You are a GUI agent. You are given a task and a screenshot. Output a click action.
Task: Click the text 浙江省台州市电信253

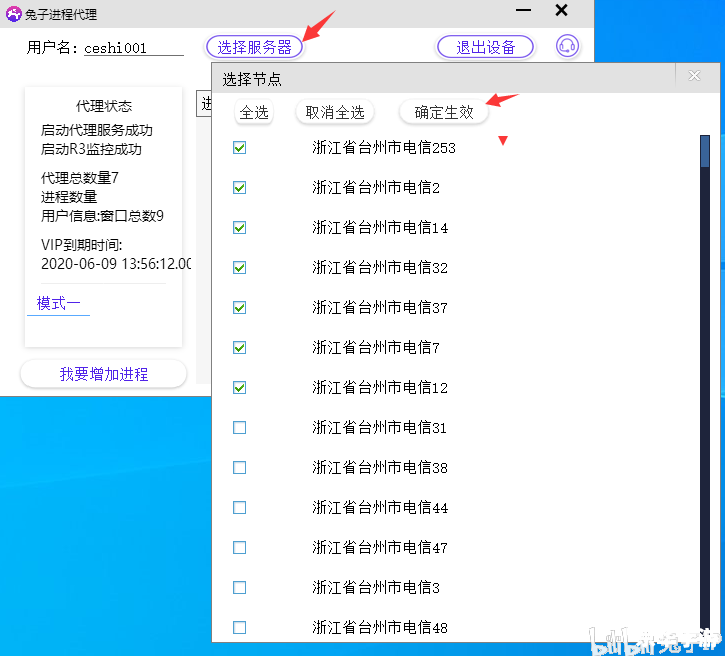384,147
